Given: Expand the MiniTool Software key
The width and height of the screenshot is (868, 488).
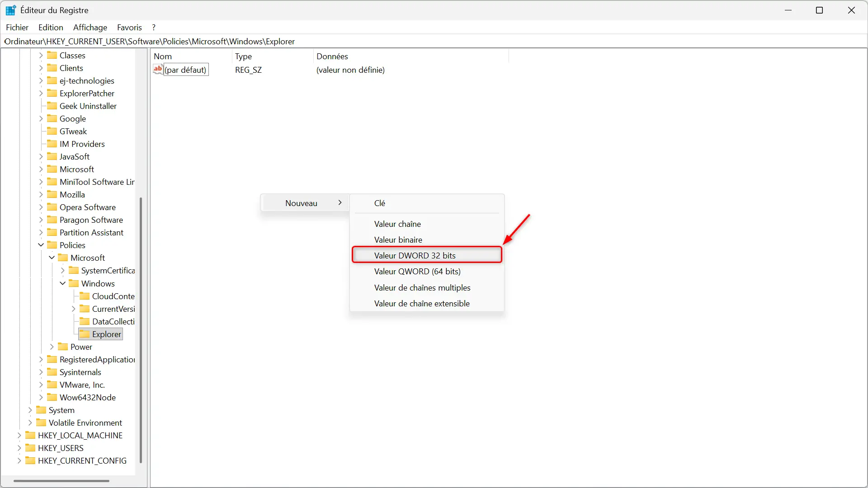Looking at the screenshot, I should pos(41,182).
